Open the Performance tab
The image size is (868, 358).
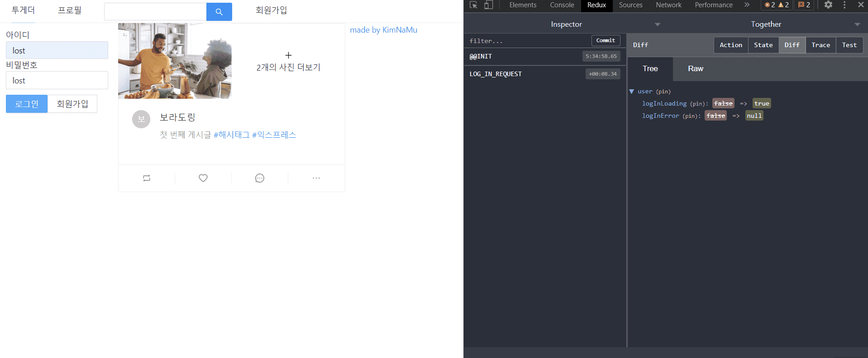click(x=714, y=5)
